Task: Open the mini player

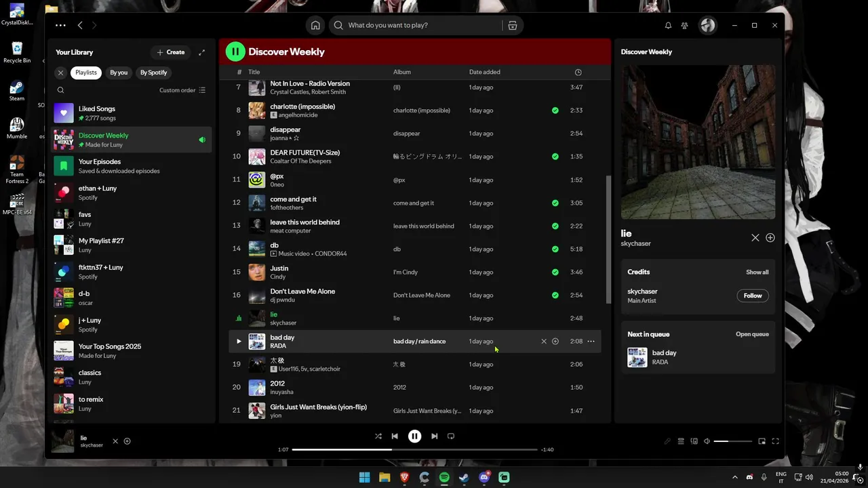Action: (762, 441)
